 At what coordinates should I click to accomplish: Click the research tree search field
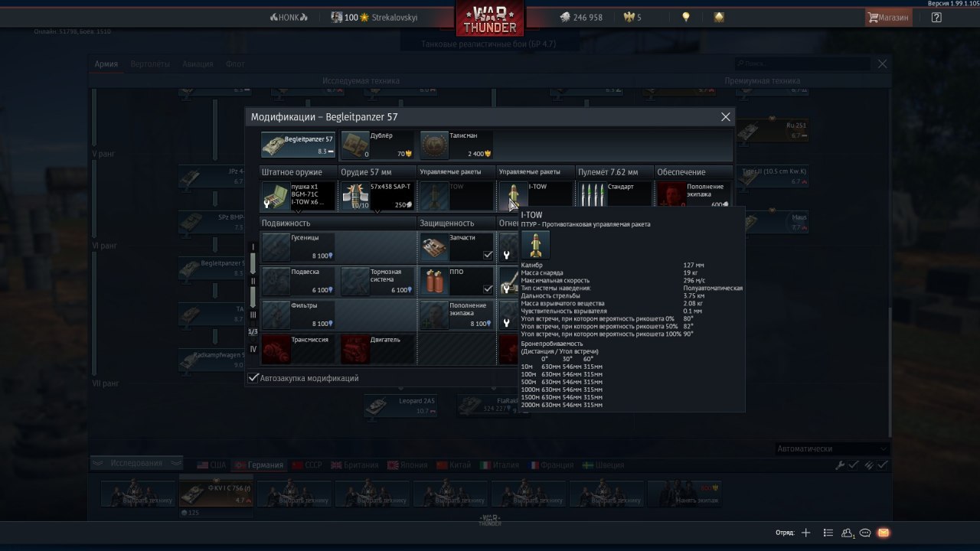803,64
